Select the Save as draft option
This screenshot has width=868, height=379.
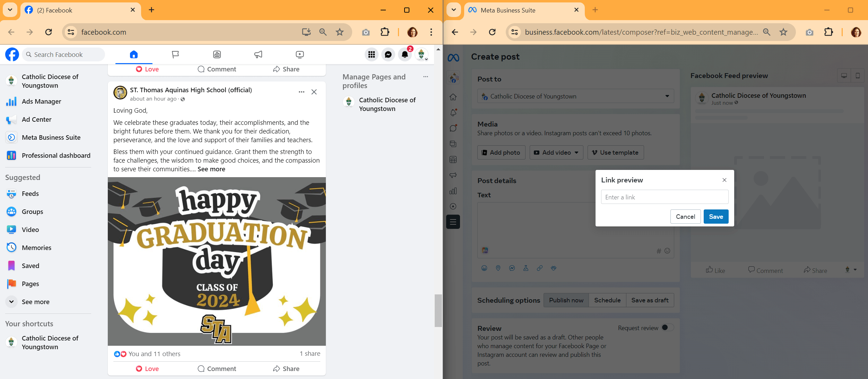650,300
